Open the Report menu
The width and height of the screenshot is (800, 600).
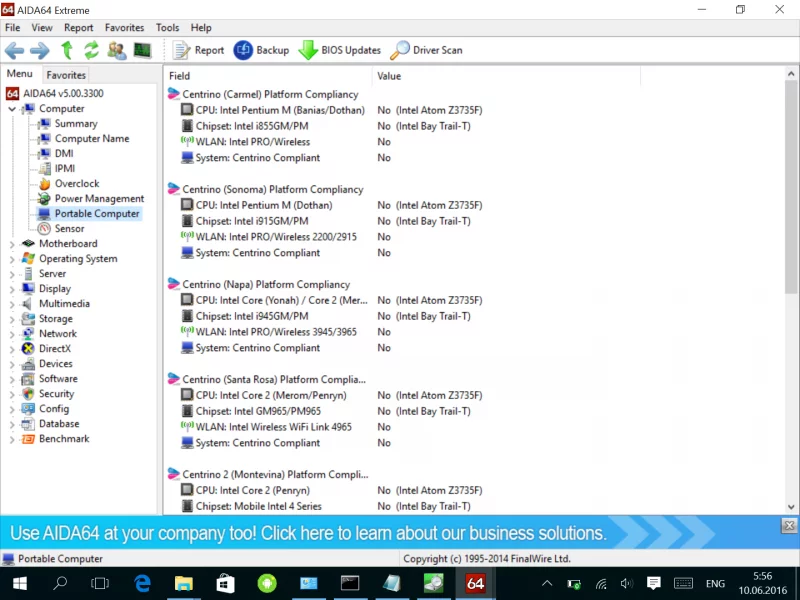coord(79,28)
